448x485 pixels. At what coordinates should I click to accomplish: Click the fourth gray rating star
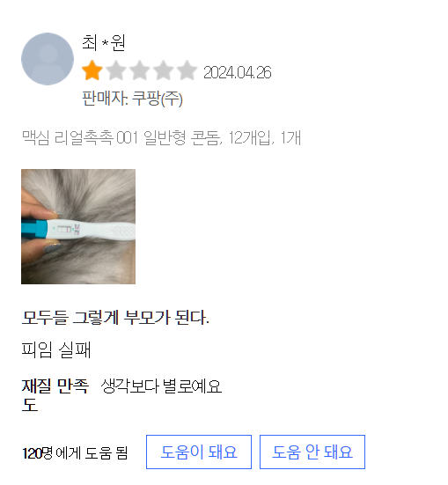pyautogui.click(x=164, y=70)
